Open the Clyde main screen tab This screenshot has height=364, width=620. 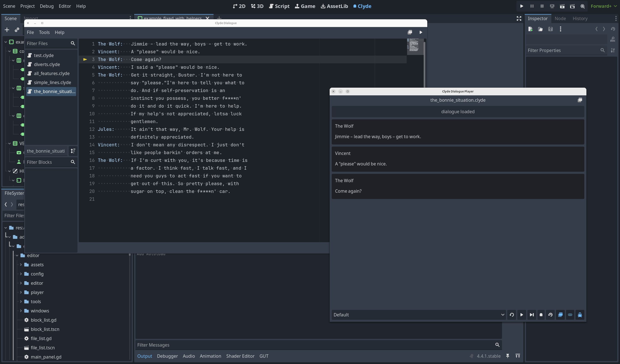point(362,6)
